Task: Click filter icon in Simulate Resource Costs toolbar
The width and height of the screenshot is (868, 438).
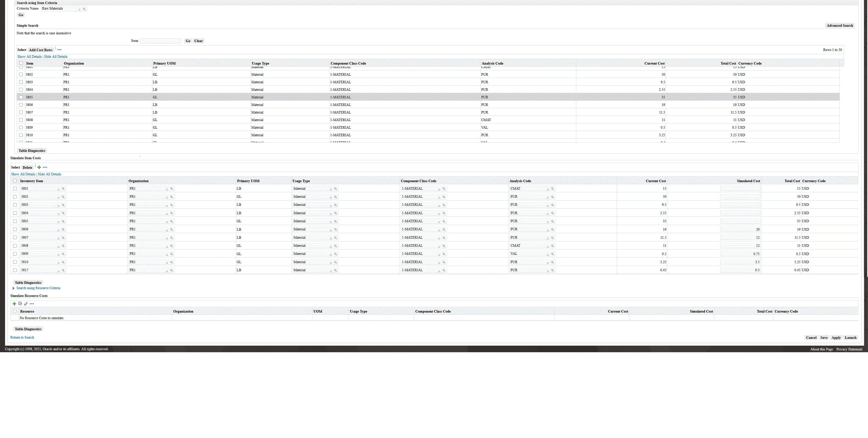Action: (20, 304)
